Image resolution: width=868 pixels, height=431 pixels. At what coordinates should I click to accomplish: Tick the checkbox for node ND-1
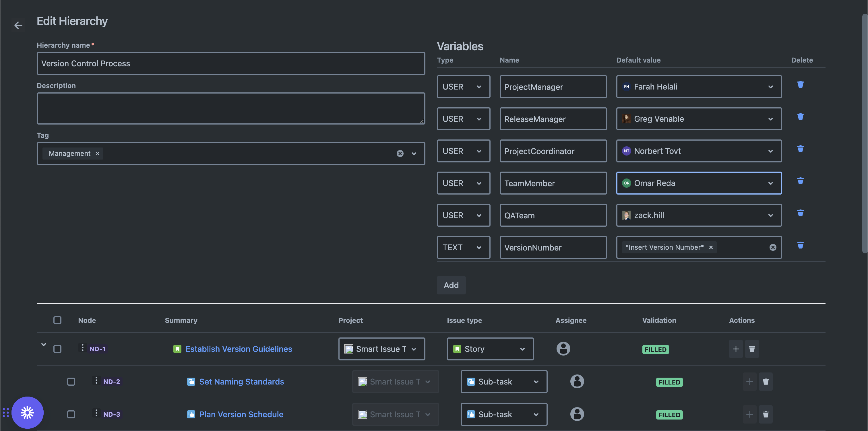[57, 349]
